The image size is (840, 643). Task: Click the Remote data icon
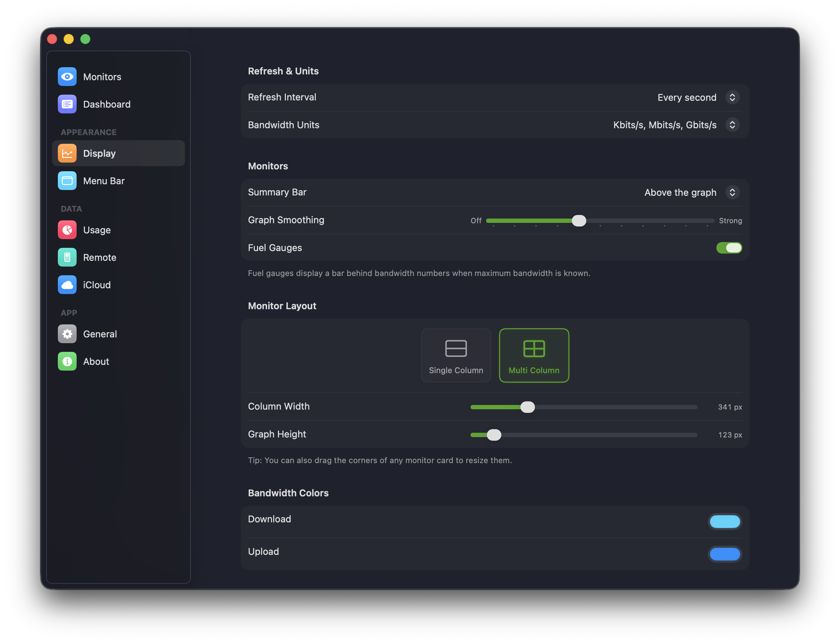(x=67, y=257)
